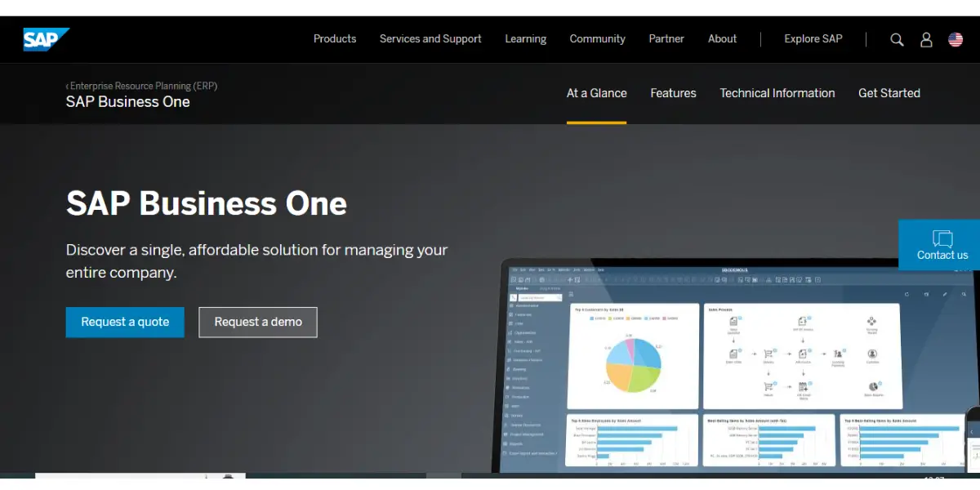
Task: Click the SAP logo
Action: pos(47,39)
